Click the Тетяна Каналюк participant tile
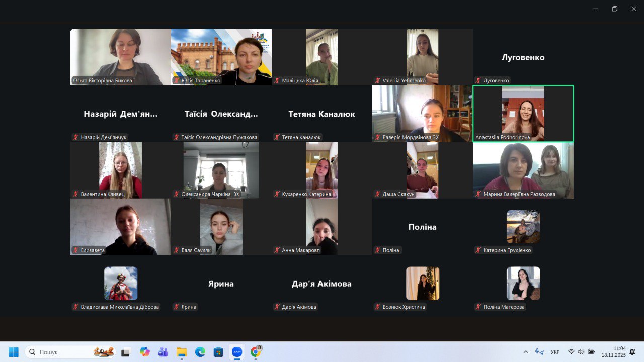 pos(321,114)
